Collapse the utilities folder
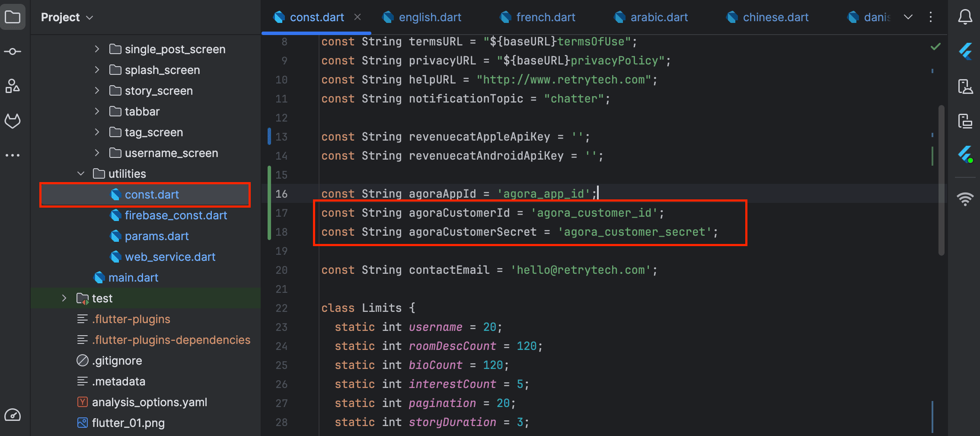This screenshot has width=980, height=436. click(x=81, y=174)
